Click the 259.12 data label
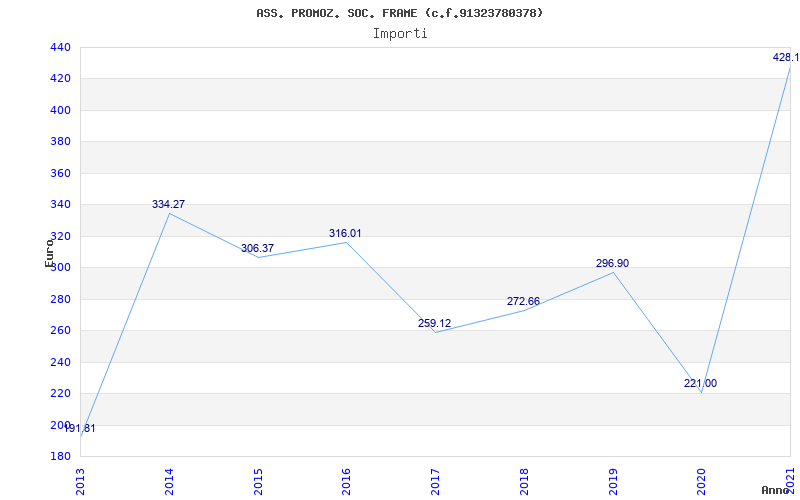 (435, 323)
